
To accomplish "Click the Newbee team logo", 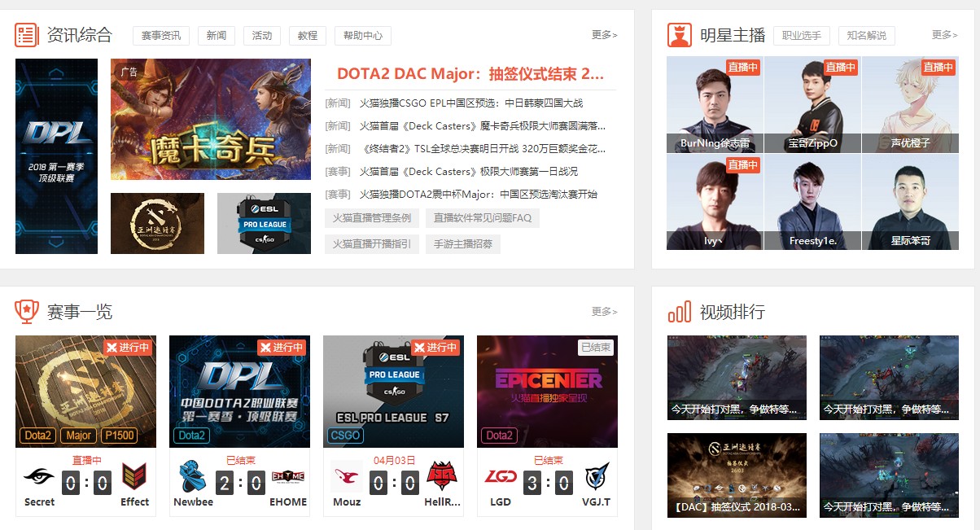I will coord(193,478).
